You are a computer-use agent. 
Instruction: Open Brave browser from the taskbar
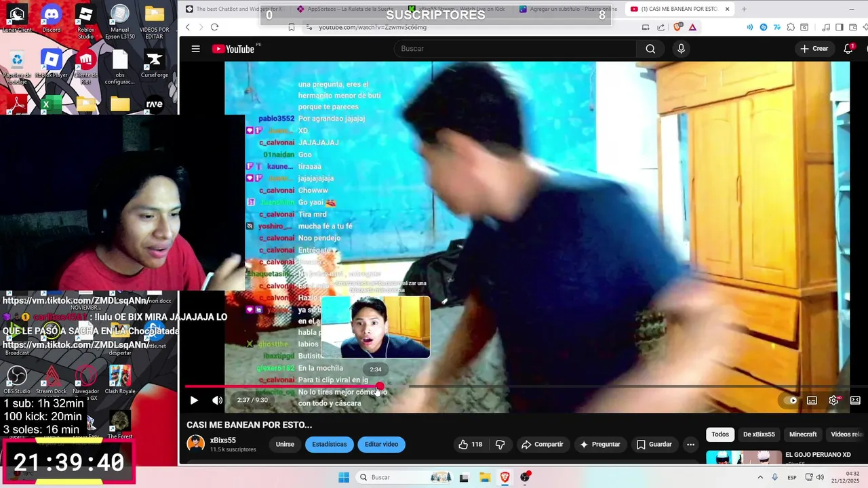pyautogui.click(x=505, y=477)
